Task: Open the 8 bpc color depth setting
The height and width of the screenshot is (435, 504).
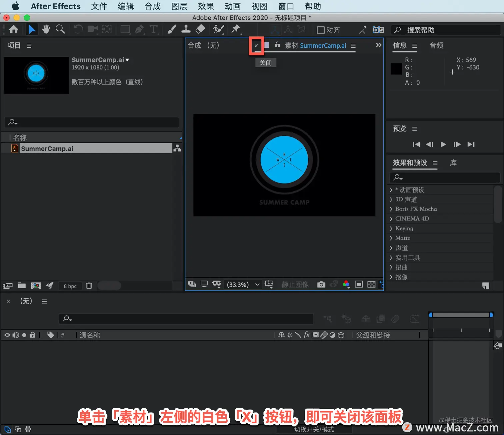Action: [x=70, y=286]
